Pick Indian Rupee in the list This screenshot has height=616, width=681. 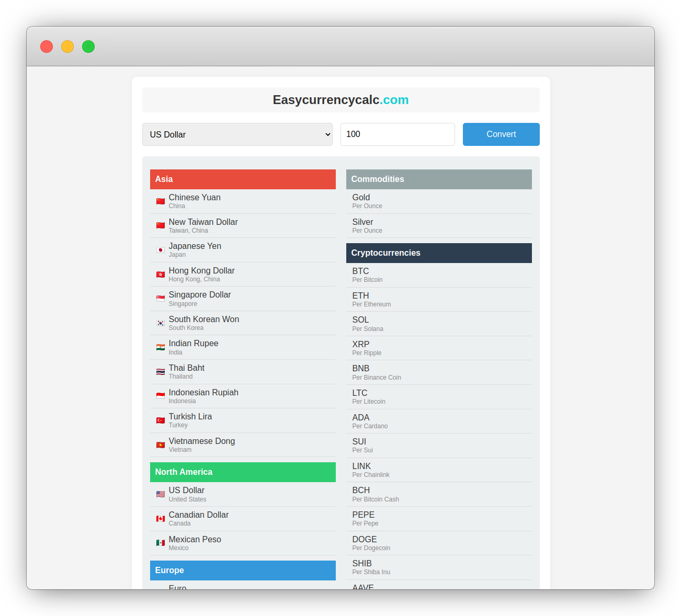coord(243,347)
